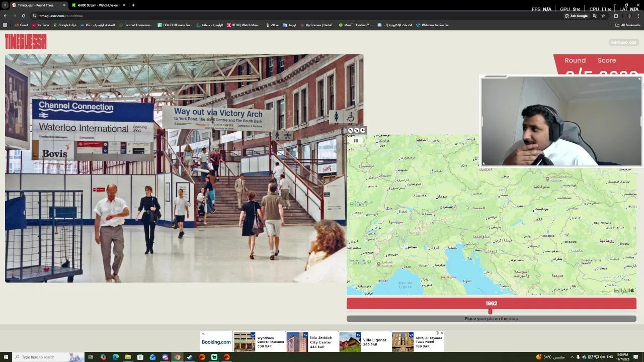Open the MineTro Hosting bookmark
Screen dimensions: 644x362
coord(356,25)
